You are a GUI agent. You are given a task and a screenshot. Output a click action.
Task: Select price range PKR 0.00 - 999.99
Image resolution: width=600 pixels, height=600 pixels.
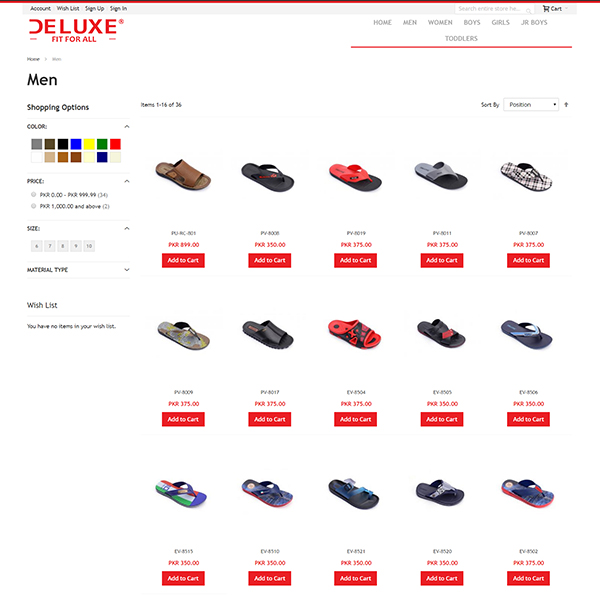33,194
